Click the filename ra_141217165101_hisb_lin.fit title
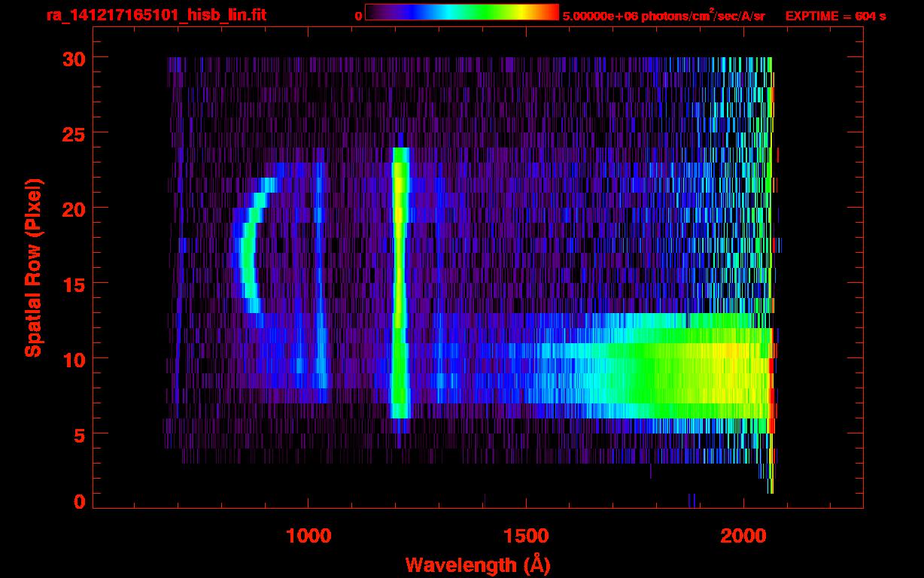The width and height of the screenshot is (924, 578). [x=156, y=15]
